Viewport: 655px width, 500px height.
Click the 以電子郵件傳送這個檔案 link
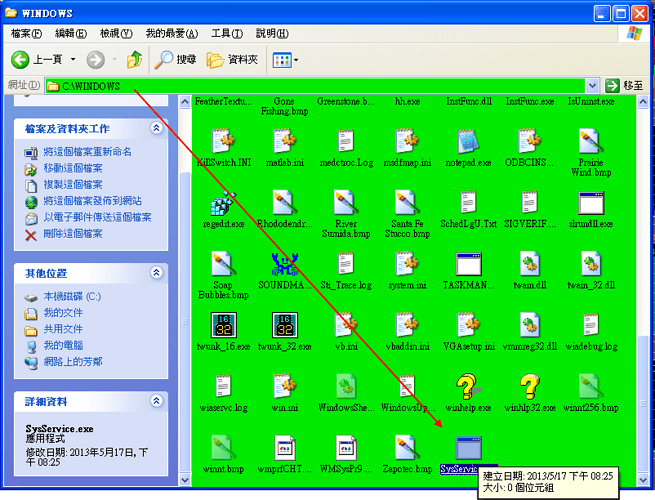coord(97,217)
